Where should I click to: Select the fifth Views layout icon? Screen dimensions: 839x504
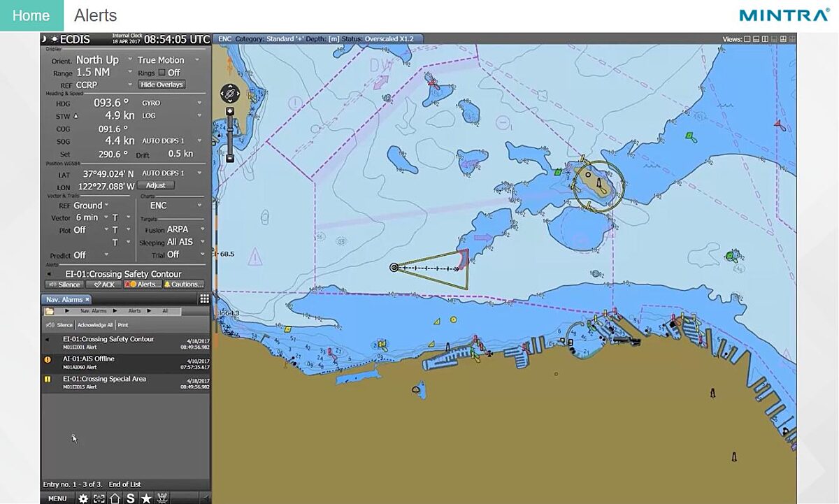(784, 39)
